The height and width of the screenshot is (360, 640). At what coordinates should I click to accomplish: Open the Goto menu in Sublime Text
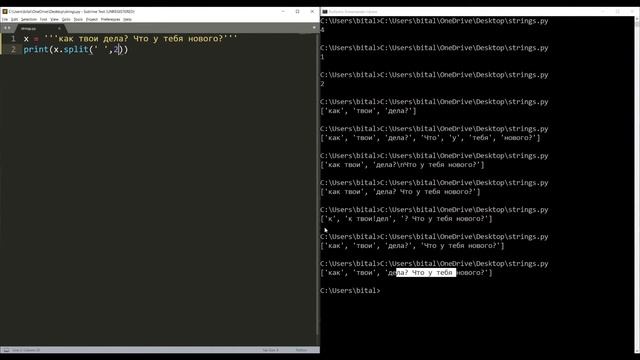tap(66, 19)
